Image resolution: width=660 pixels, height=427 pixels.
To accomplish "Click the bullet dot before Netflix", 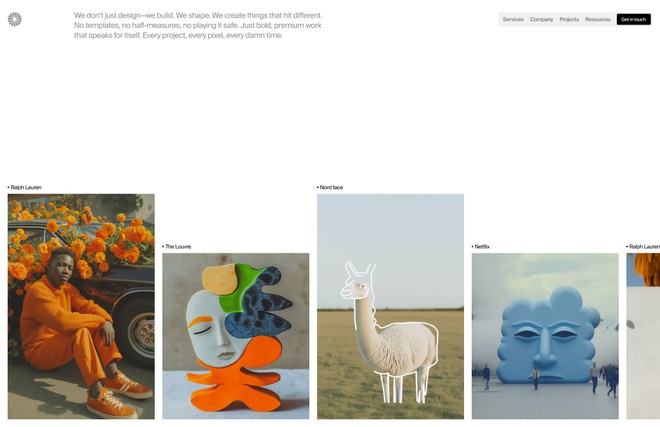I will pyautogui.click(x=473, y=247).
